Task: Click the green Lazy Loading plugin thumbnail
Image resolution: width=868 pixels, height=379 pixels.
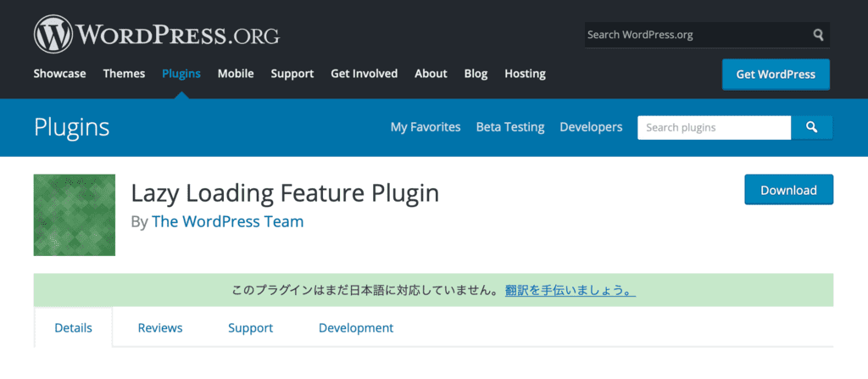Action: coord(75,215)
